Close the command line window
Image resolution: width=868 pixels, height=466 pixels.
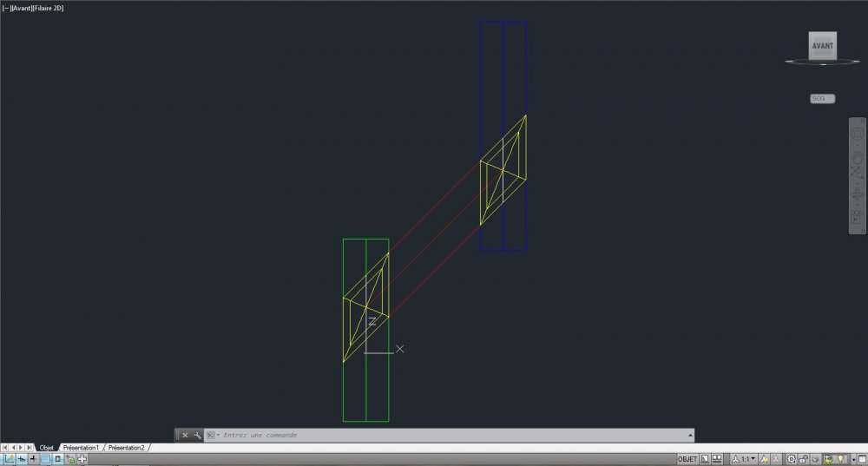pyautogui.click(x=186, y=436)
